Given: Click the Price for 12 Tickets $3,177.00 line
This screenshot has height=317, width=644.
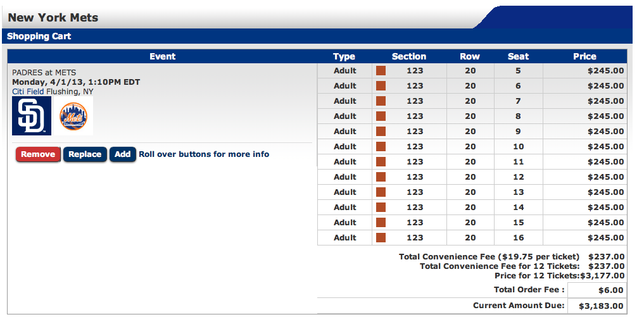Looking at the screenshot, I should click(559, 275).
